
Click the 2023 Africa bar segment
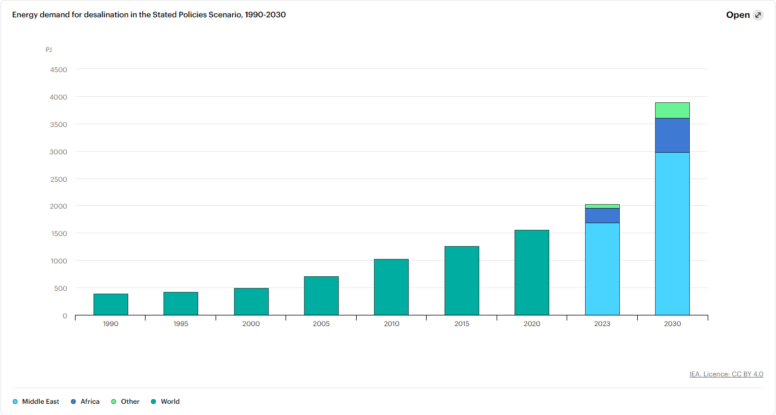602,215
